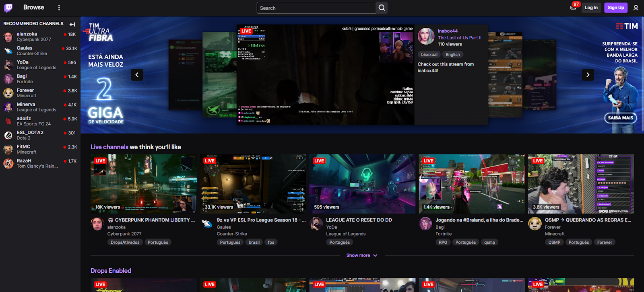Open the featured live stream player
This screenshot has width=644, height=292.
(325, 75)
